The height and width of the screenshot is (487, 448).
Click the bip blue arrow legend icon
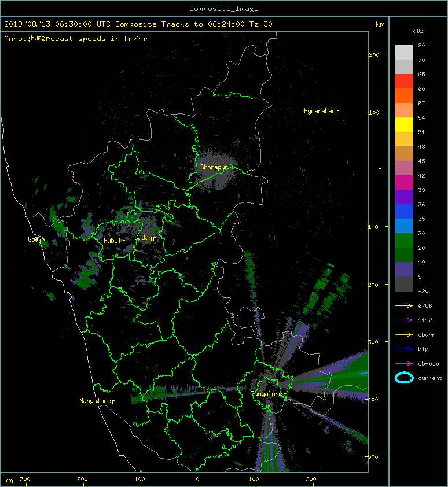(x=404, y=349)
